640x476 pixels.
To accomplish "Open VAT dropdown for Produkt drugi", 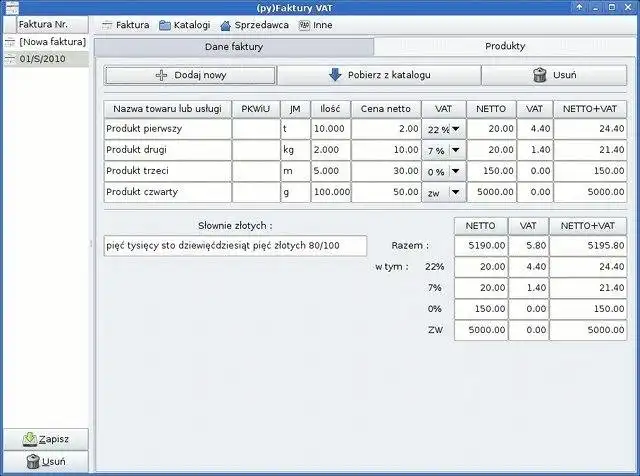I will tap(444, 151).
